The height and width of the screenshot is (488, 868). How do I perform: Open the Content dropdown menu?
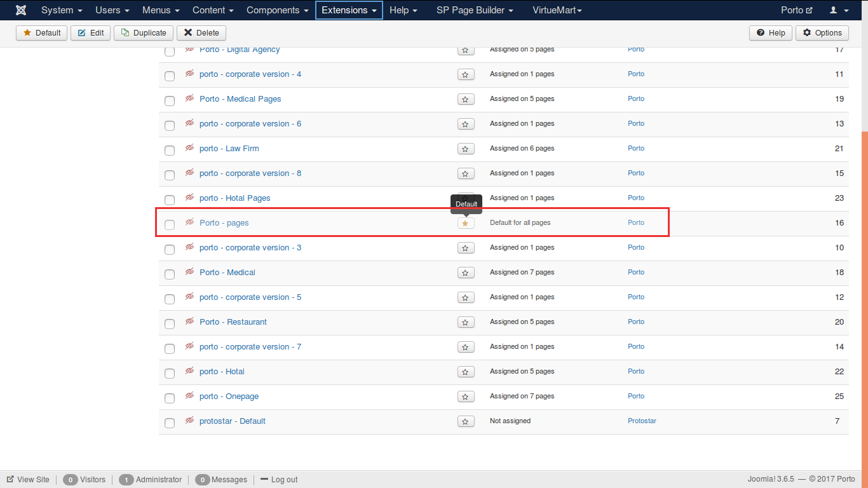pos(213,10)
